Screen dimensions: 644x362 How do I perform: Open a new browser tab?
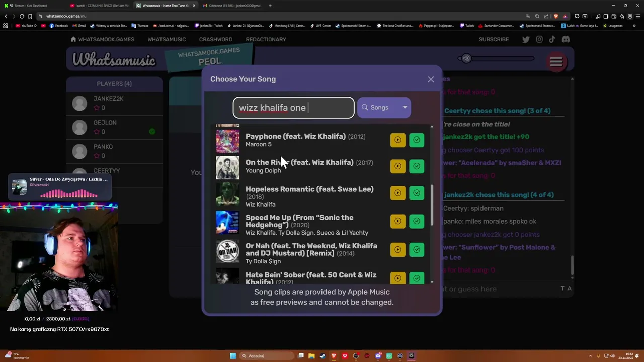[270, 6]
